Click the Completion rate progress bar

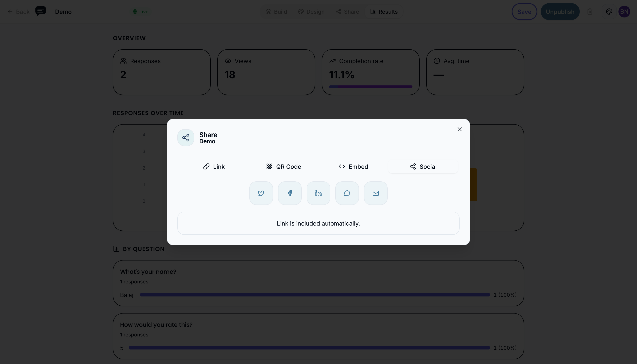[371, 87]
